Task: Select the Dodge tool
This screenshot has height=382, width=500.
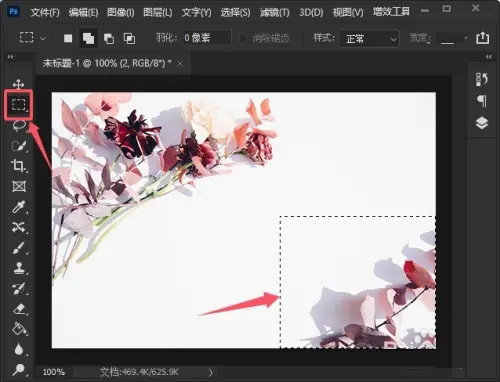Action: click(x=19, y=369)
